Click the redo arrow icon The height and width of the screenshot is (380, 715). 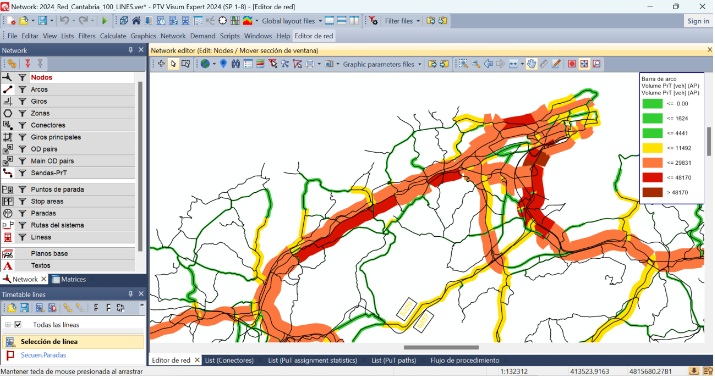click(83, 21)
